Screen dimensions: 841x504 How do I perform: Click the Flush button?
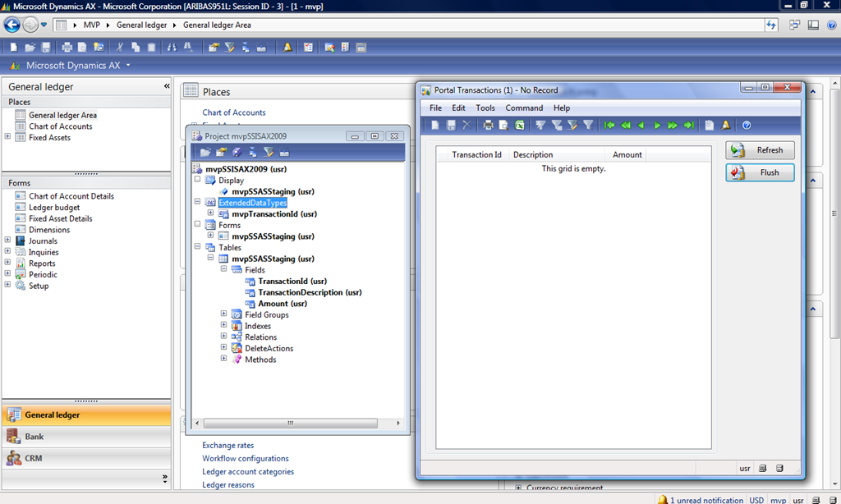tap(759, 172)
